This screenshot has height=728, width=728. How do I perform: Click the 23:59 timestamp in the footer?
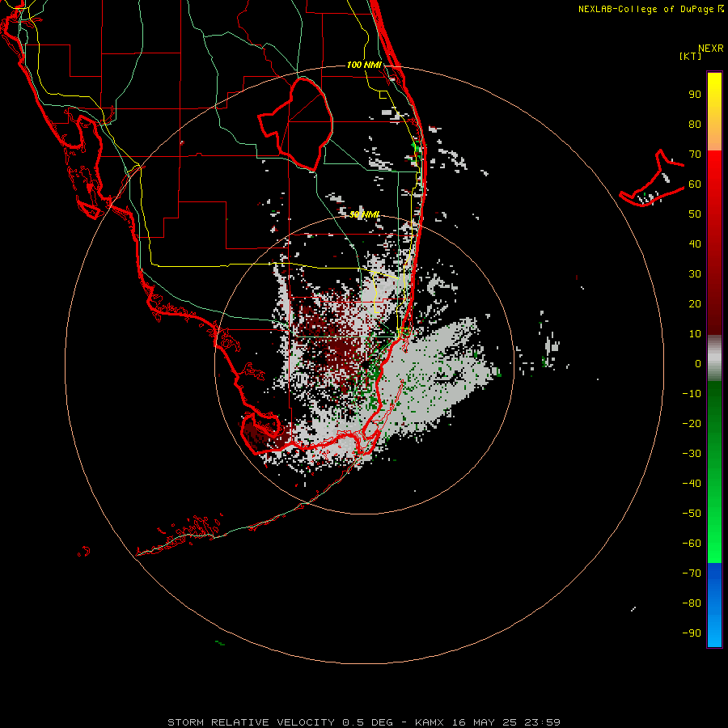click(542, 722)
